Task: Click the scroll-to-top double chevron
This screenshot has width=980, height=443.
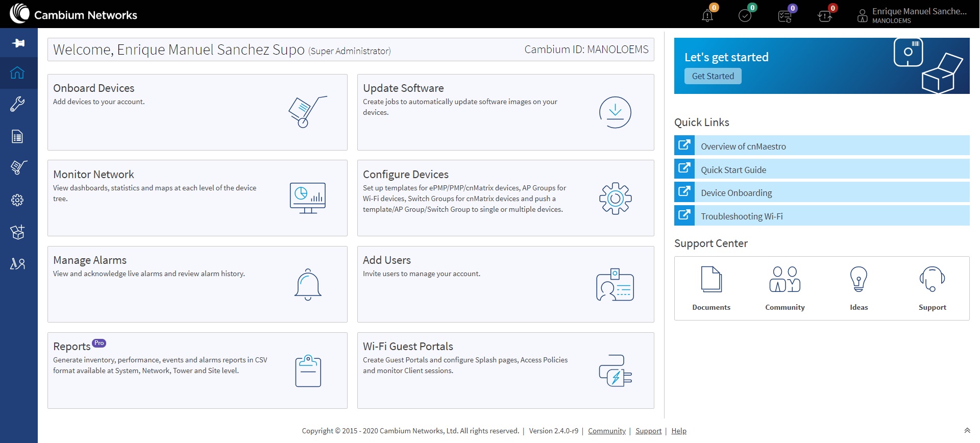Action: (967, 431)
